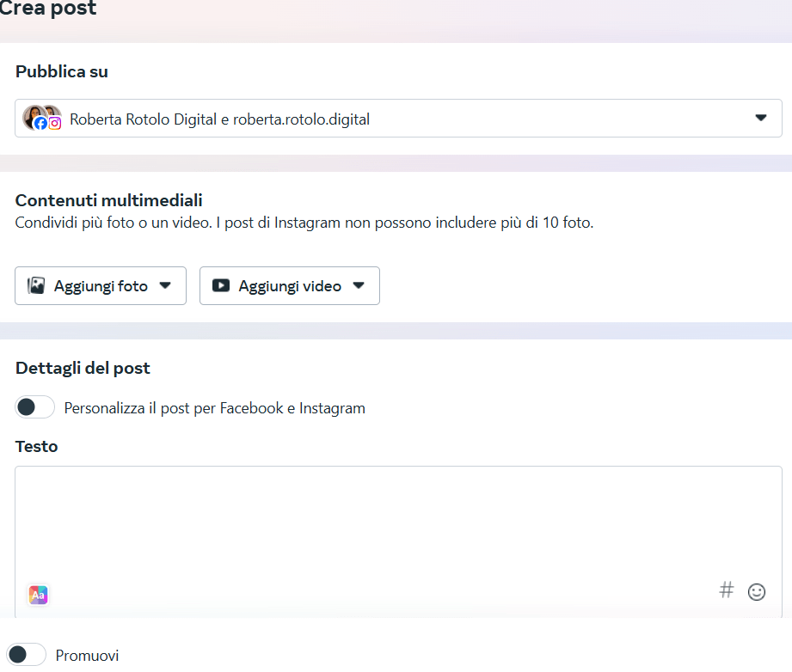
Task: Click the Crea post heading
Action: pos(47,9)
